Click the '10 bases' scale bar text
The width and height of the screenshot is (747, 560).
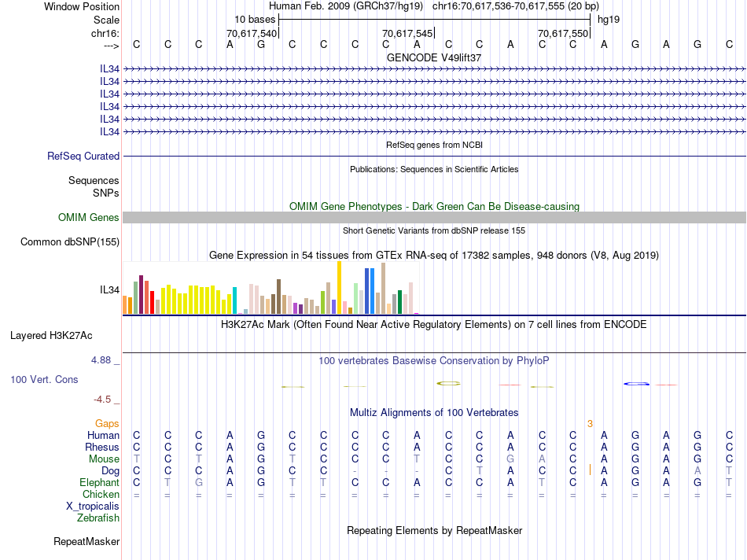click(x=255, y=20)
